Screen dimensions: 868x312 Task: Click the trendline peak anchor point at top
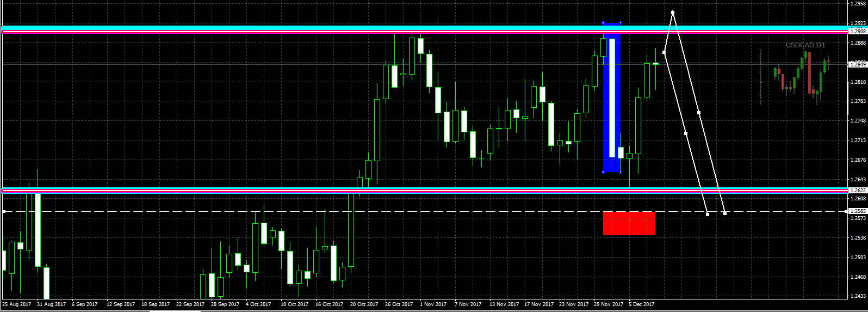673,12
